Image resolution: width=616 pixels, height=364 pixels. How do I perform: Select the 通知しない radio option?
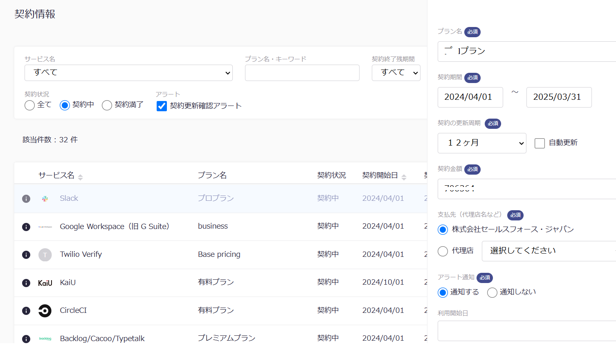[x=492, y=292]
